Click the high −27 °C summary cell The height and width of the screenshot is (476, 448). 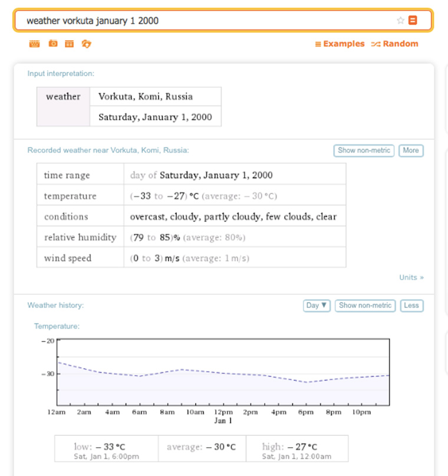click(297, 449)
